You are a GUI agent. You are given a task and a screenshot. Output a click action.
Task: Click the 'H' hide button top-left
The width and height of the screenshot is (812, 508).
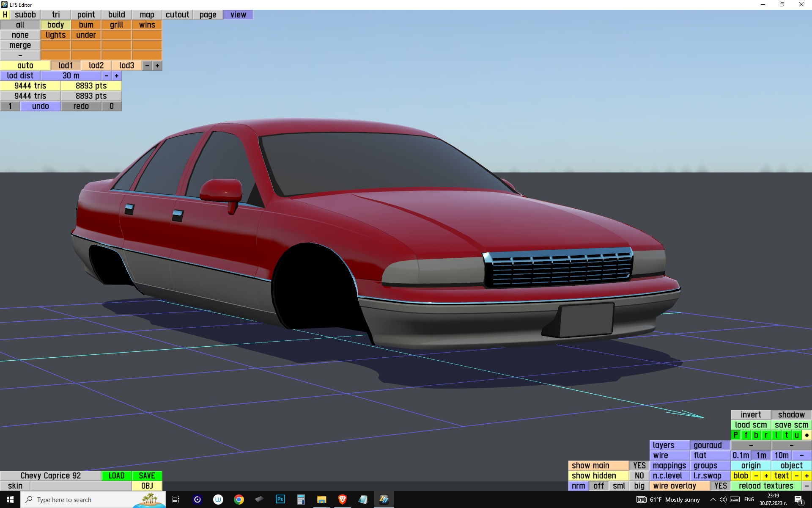(5, 15)
